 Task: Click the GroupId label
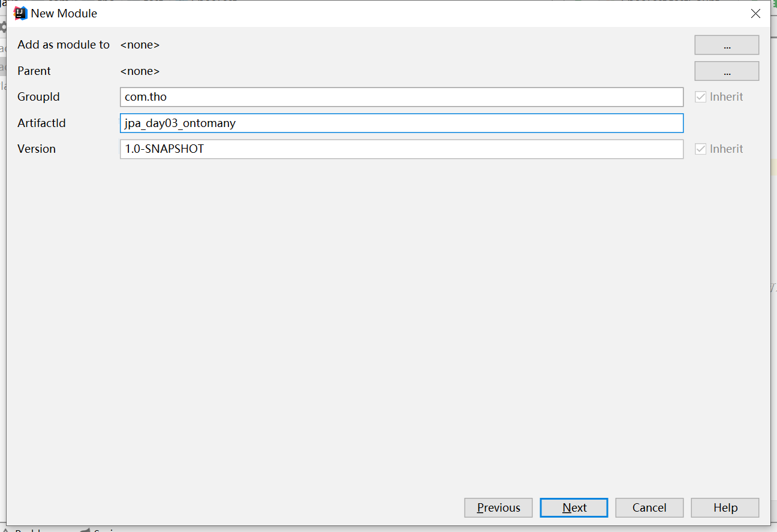[38, 97]
